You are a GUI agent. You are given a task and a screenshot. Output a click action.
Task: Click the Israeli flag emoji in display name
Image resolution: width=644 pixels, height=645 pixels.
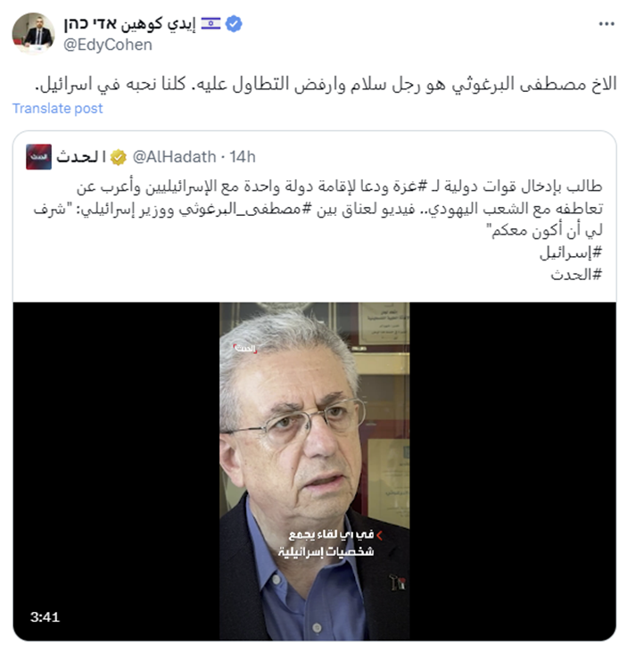(x=211, y=24)
